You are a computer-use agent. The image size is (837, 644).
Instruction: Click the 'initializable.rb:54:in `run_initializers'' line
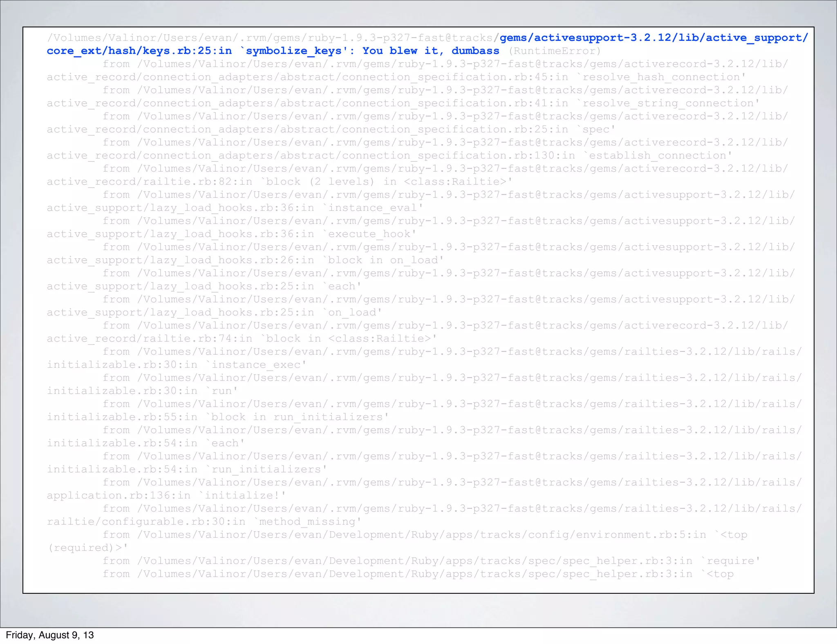coord(187,469)
